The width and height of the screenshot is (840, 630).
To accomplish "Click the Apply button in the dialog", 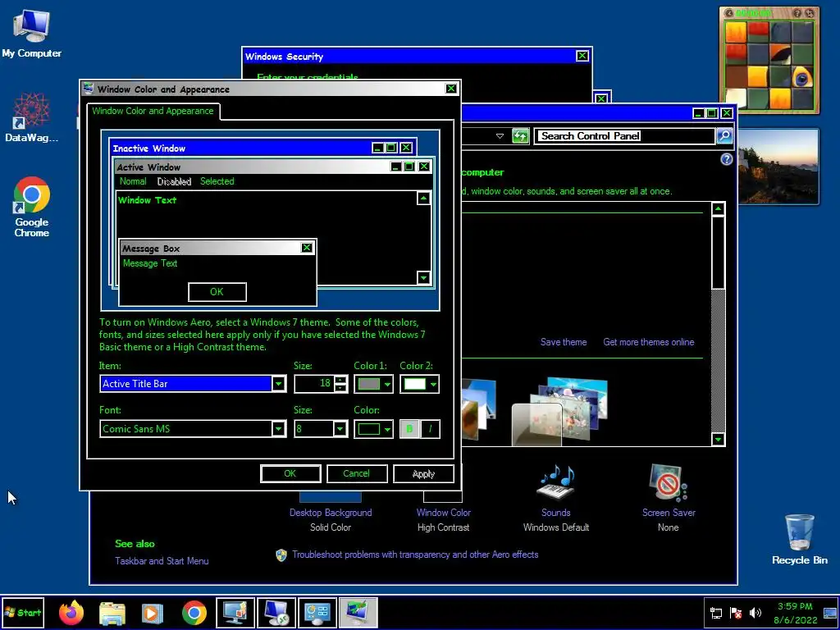I will point(423,473).
